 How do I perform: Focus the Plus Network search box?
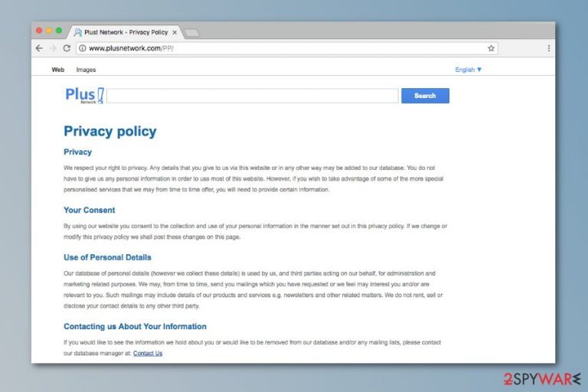(253, 96)
